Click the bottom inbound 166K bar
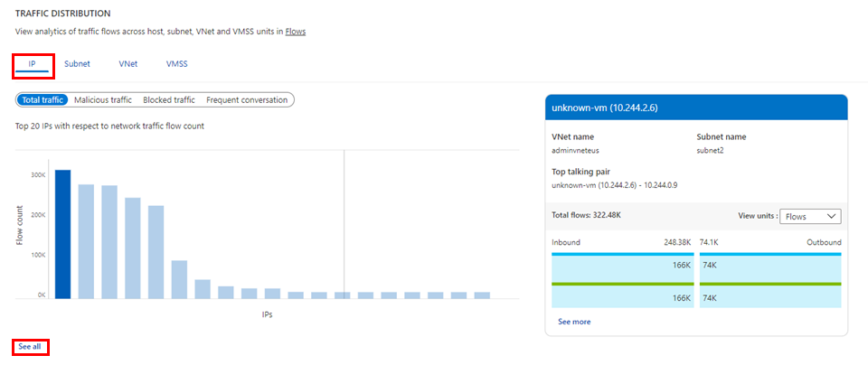868x365 pixels. (622, 297)
